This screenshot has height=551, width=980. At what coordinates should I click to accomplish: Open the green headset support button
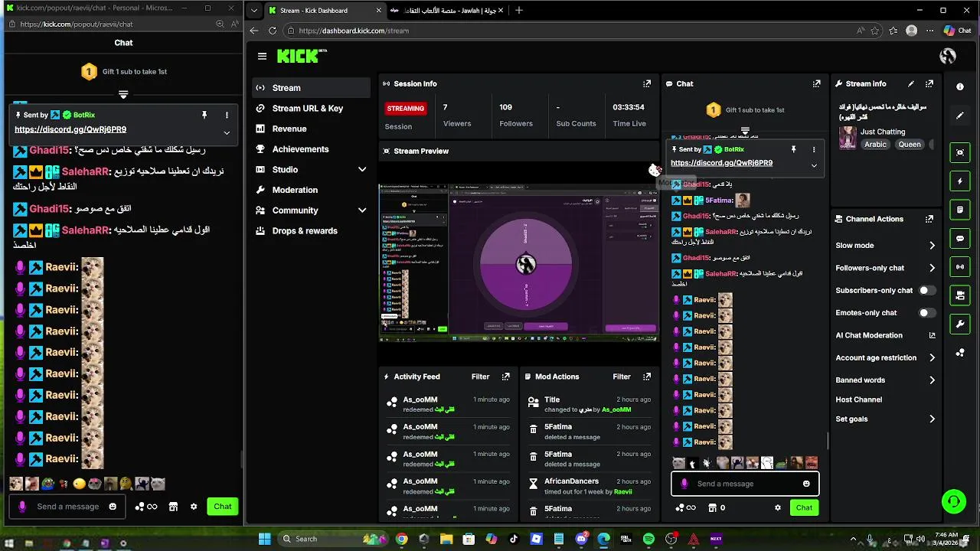[x=954, y=502]
